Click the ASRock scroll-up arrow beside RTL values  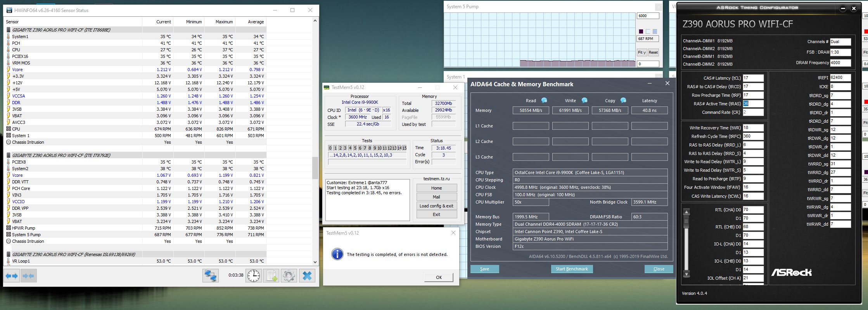click(x=686, y=212)
